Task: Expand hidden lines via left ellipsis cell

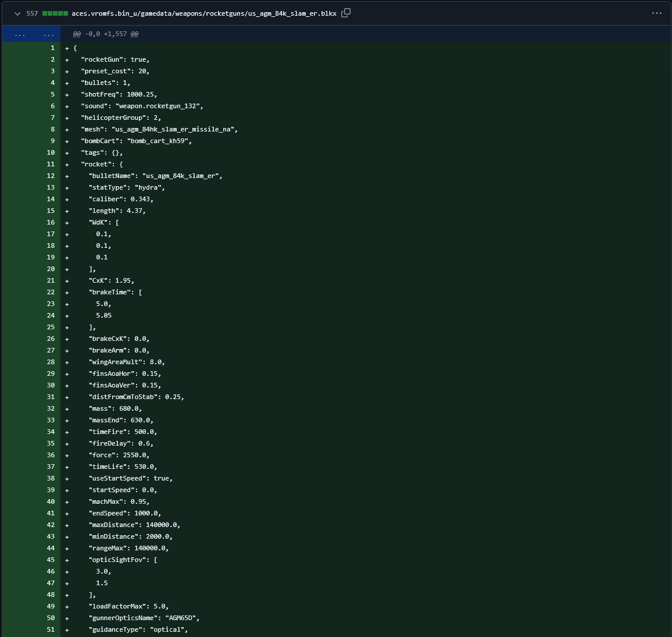Action: click(19, 34)
